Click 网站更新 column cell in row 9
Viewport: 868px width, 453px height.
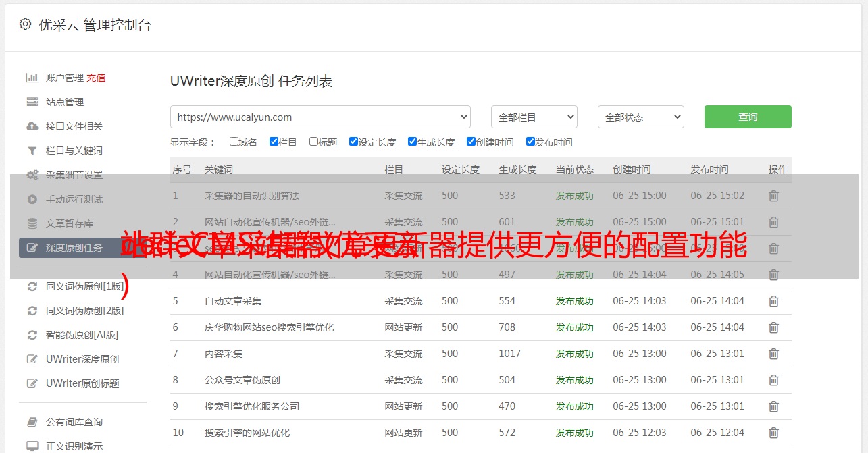coord(404,406)
